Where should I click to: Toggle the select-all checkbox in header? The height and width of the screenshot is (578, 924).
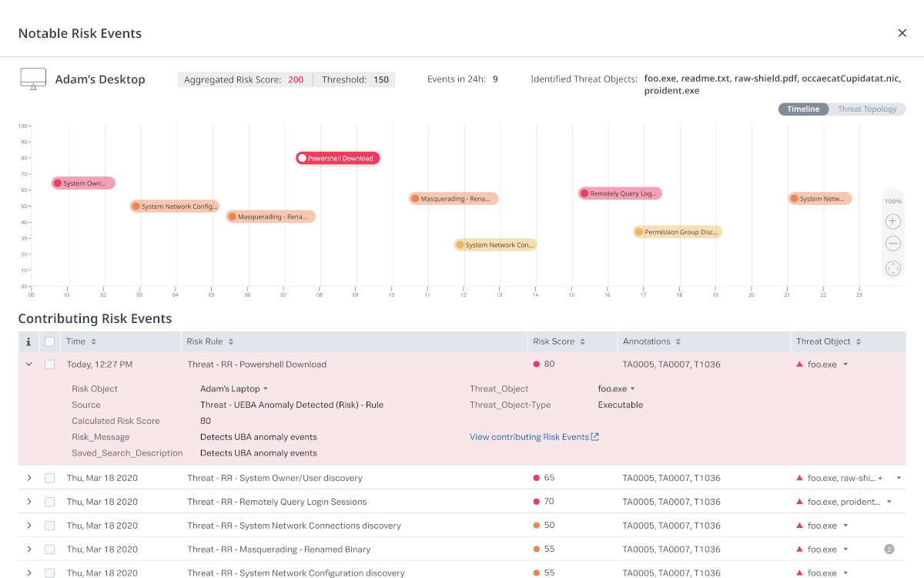(x=50, y=341)
